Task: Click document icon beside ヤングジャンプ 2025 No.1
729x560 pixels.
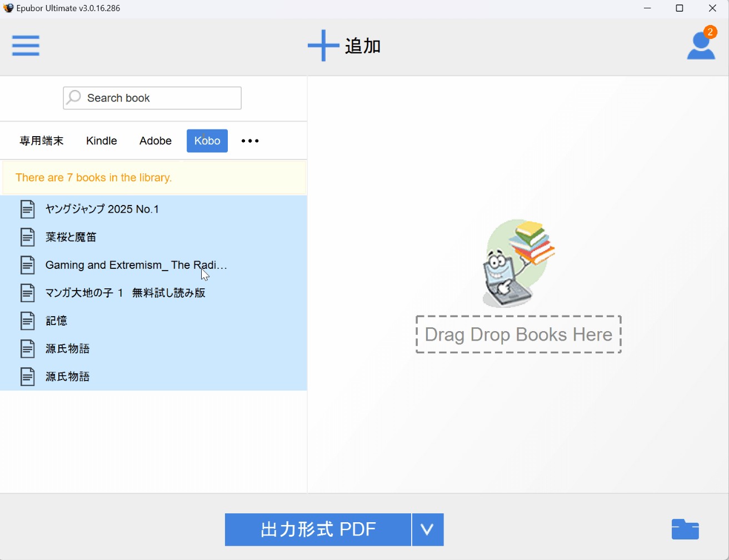Action: point(28,209)
